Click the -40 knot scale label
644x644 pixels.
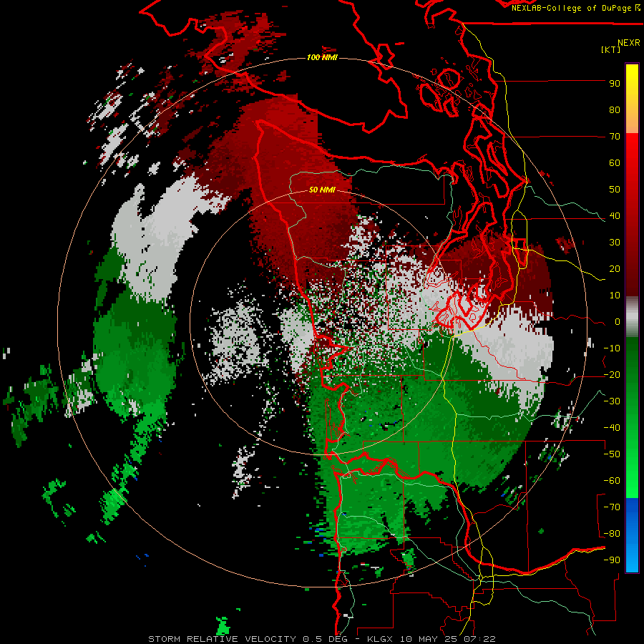[x=612, y=428]
